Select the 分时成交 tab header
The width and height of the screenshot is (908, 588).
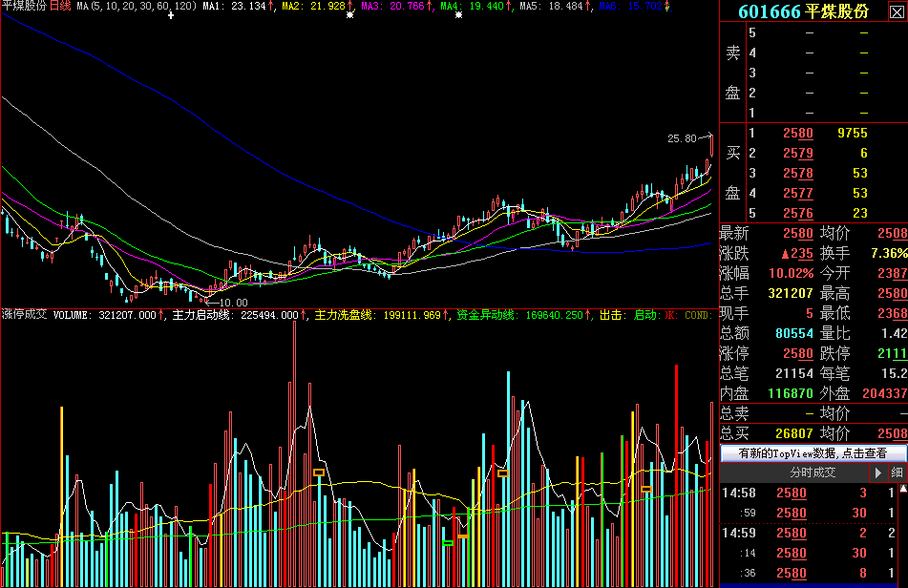(x=813, y=472)
